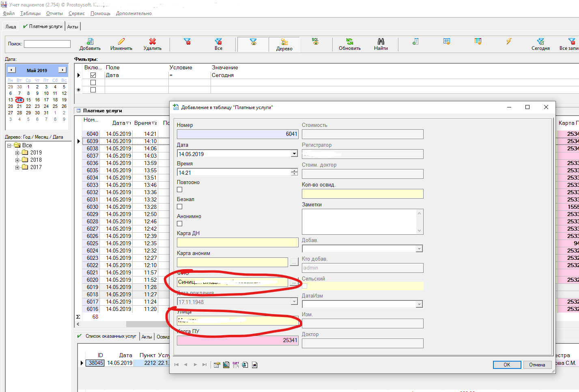Open the Добав. combo box dropdown
Image resolution: width=579 pixels, height=392 pixels.
tap(419, 249)
